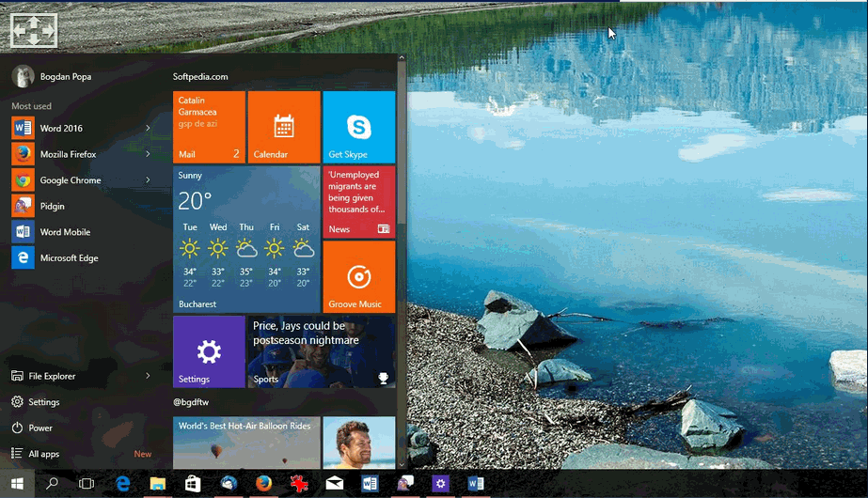Open Microsoft Edge in Most used list

(80, 257)
